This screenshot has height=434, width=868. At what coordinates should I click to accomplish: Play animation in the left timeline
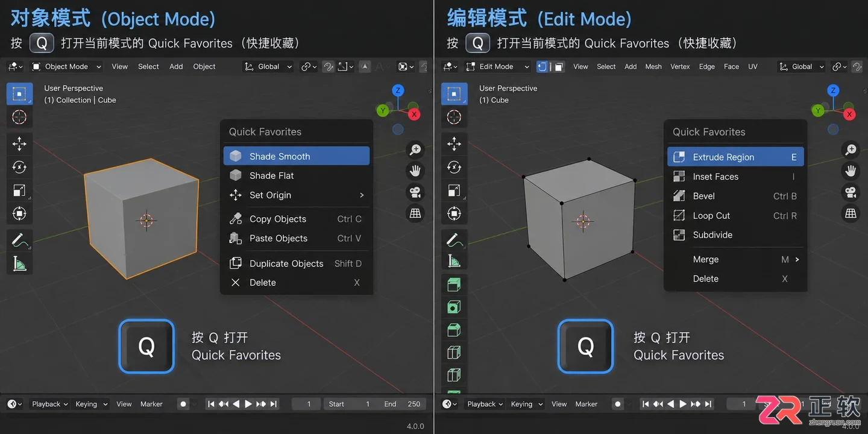pos(248,404)
